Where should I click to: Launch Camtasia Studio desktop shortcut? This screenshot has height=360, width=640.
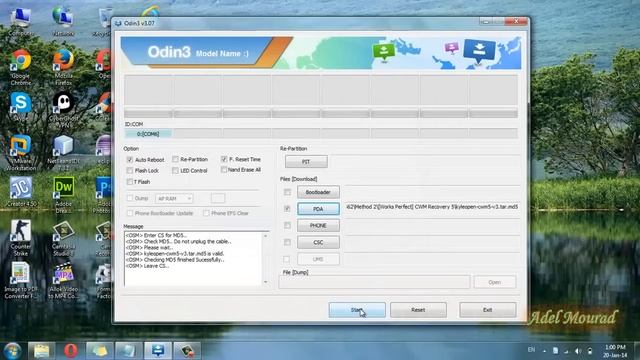[x=63, y=238]
